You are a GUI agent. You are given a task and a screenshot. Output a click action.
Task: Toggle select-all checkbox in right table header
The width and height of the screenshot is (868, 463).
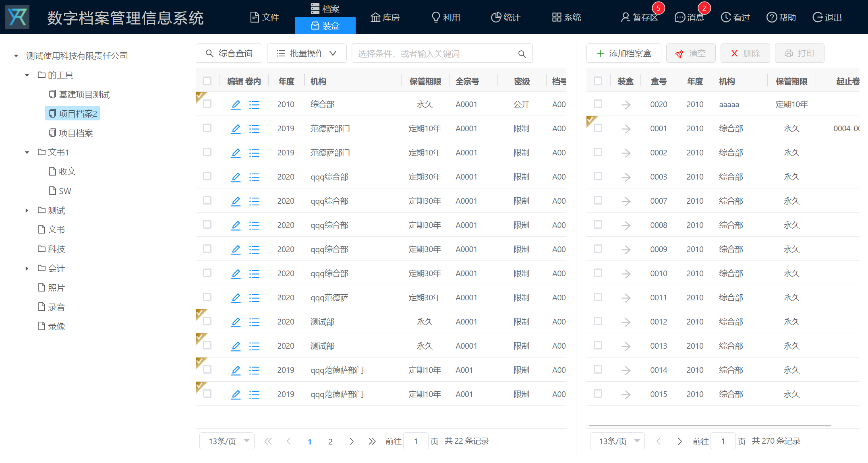click(598, 81)
